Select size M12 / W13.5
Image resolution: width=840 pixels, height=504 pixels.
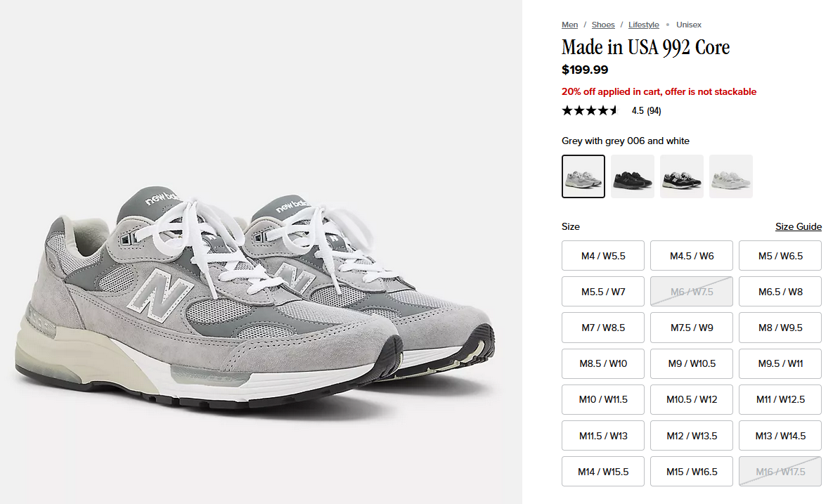(692, 435)
